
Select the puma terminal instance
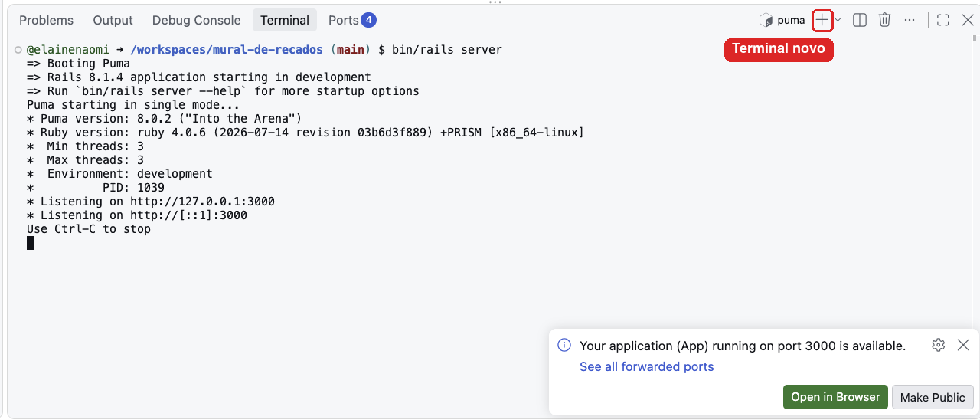[782, 21]
